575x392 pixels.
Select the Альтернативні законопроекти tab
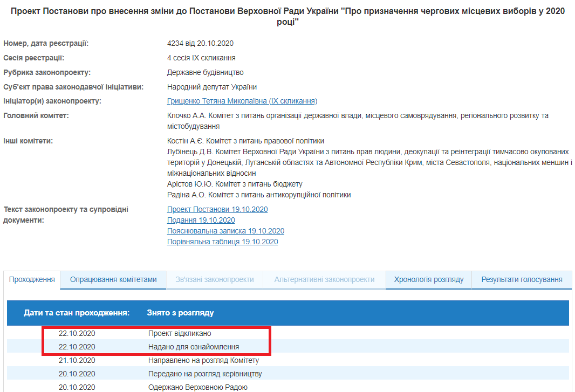click(x=324, y=279)
